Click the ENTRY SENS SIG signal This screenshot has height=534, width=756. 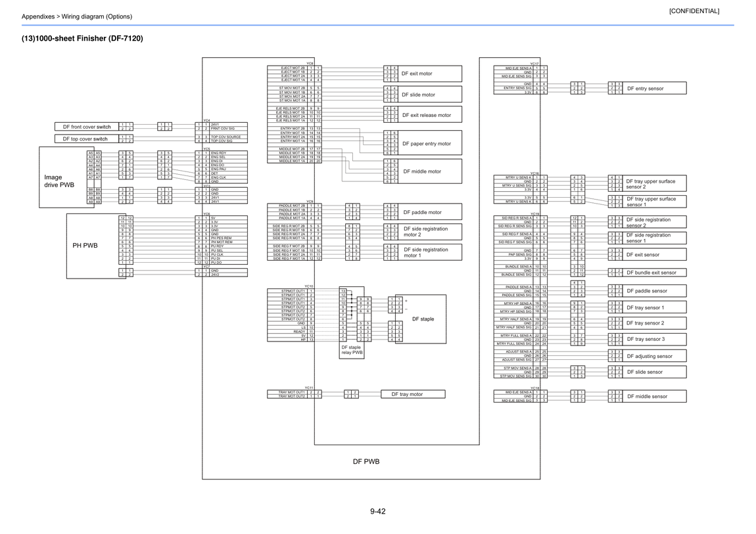[x=518, y=88]
